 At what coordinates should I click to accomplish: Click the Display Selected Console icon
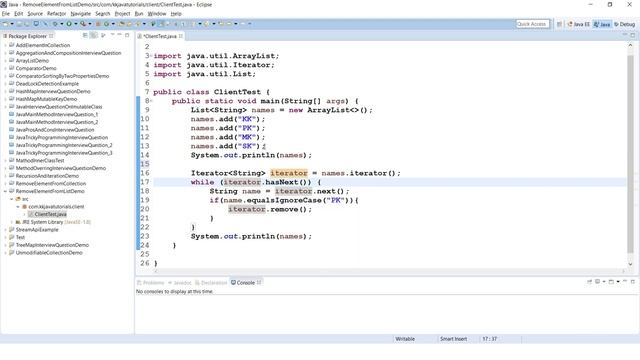click(598, 282)
